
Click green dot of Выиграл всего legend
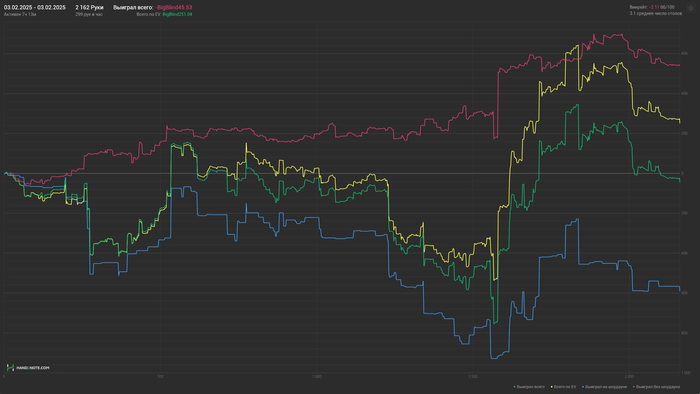tap(514, 387)
